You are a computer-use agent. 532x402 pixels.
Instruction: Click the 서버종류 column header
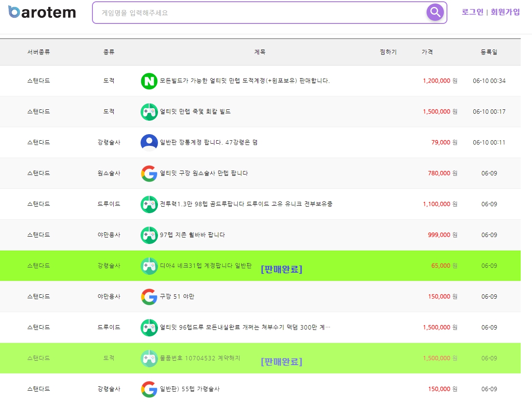[38, 51]
